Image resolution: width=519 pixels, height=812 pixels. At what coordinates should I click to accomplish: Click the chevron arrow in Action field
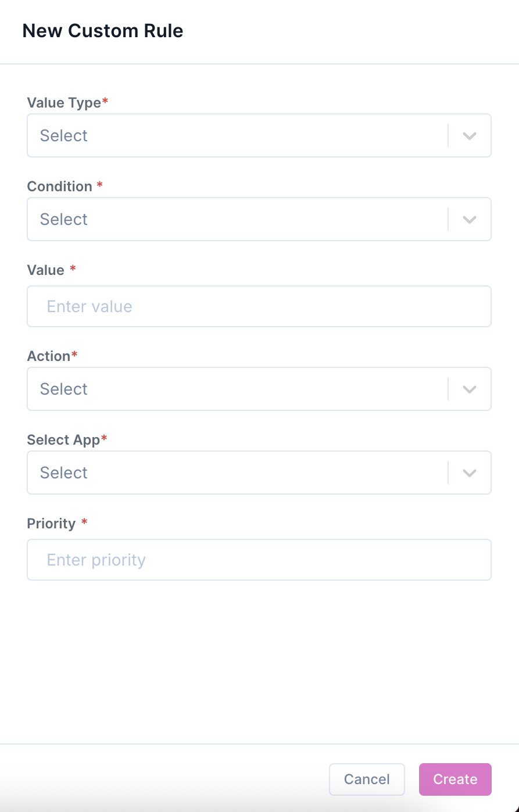click(470, 389)
